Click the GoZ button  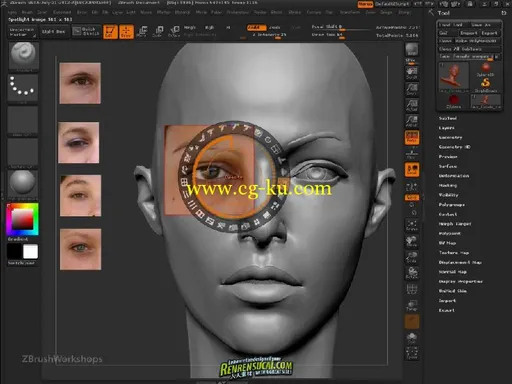coord(448,33)
